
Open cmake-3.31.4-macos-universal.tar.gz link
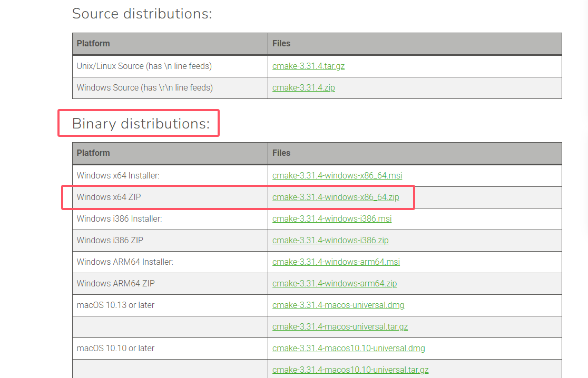pyautogui.click(x=340, y=327)
